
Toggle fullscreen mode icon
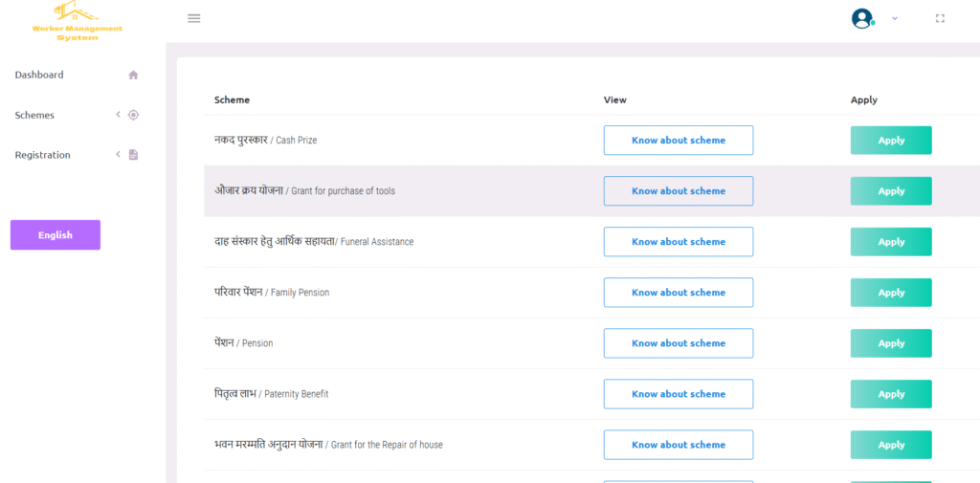click(x=940, y=18)
